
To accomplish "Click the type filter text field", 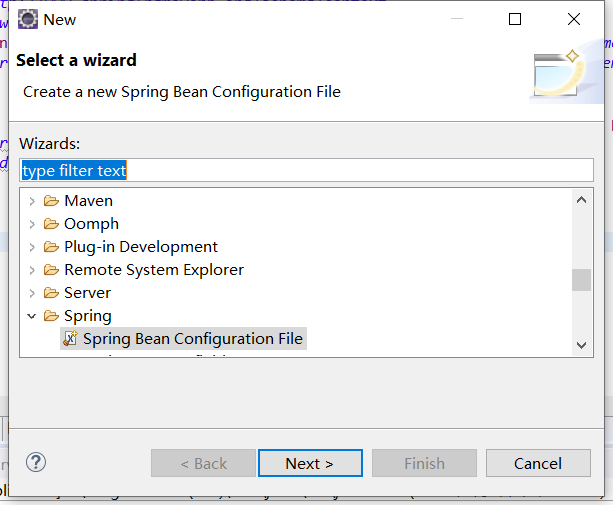I will tap(306, 170).
